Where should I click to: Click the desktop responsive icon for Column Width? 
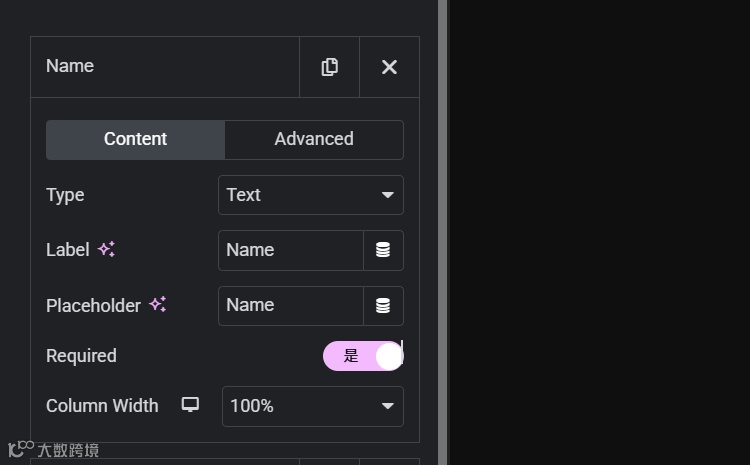pos(190,405)
